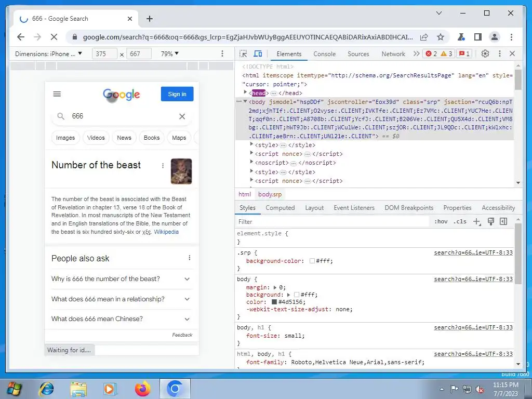Collapse the body element node

pos(245,101)
